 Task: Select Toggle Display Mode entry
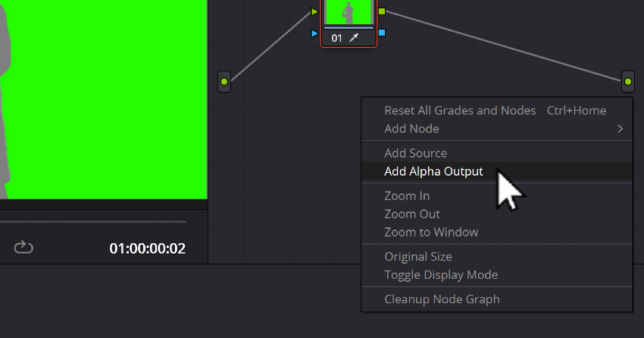[x=496, y=275]
